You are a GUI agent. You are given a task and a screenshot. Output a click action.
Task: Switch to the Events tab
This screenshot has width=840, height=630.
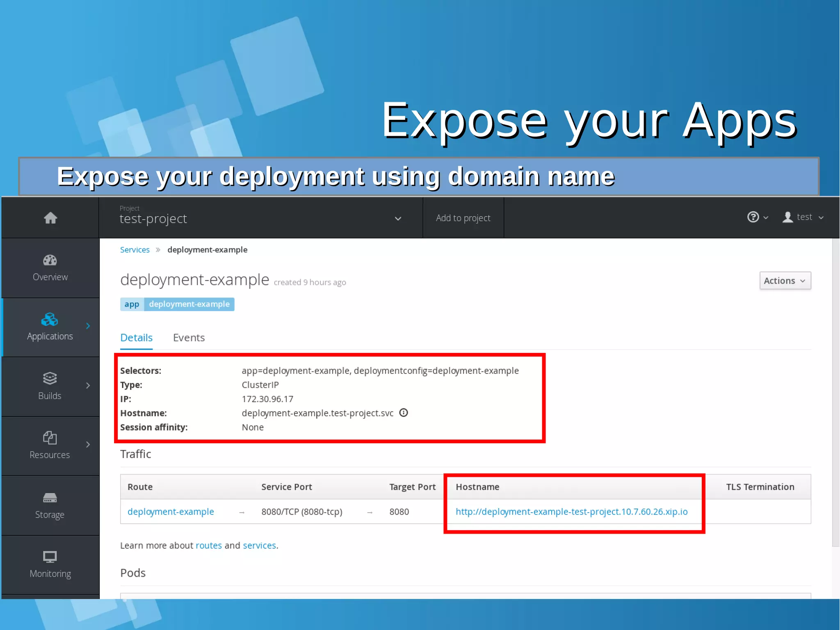click(189, 338)
